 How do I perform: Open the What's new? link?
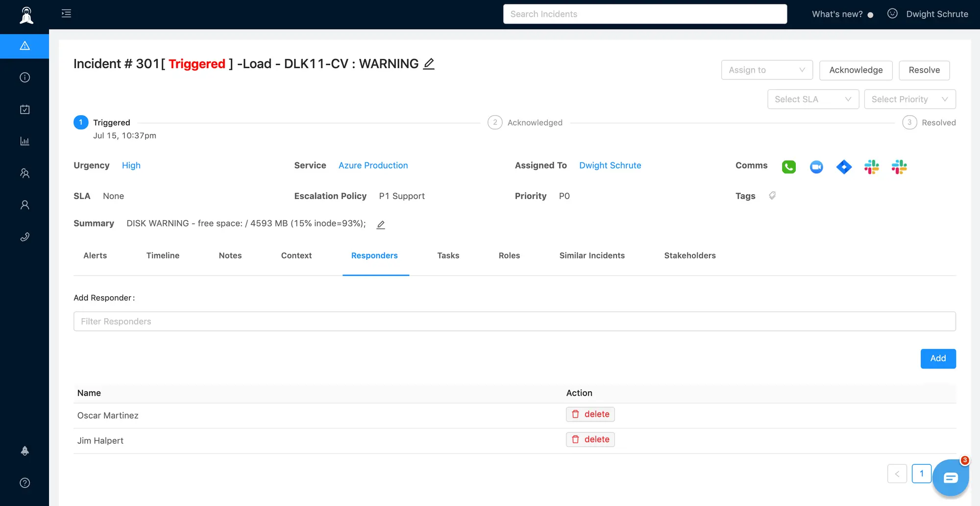837,14
